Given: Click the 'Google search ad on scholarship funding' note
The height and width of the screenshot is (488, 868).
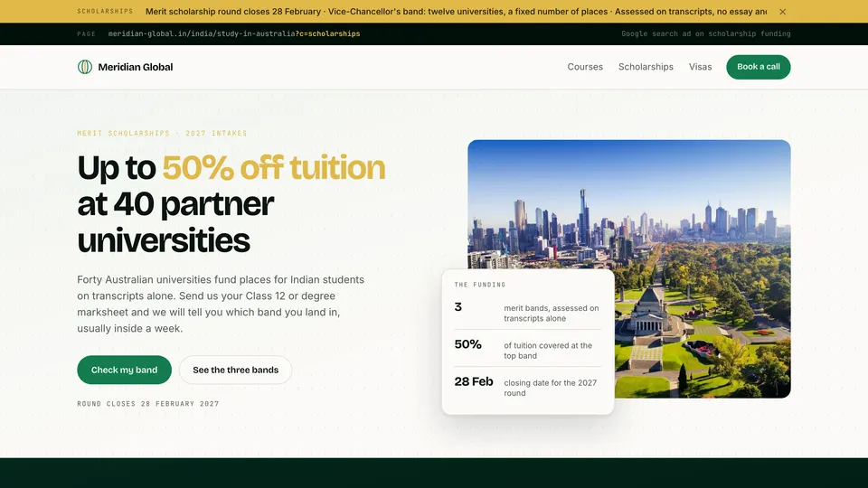Looking at the screenshot, I should (706, 33).
